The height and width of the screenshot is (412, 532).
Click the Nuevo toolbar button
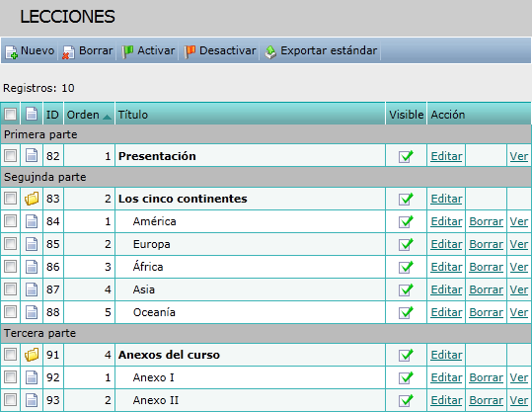click(30, 51)
